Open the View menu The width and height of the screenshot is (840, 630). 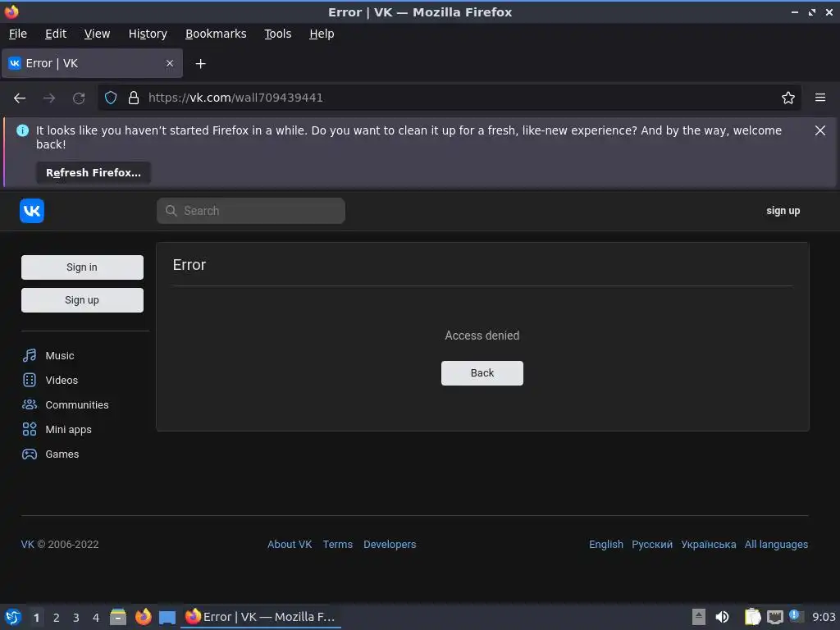point(97,34)
